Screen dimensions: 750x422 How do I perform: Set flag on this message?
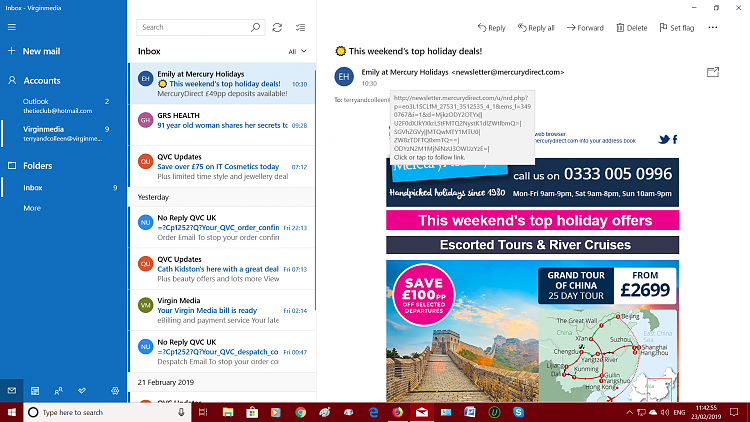tap(676, 28)
